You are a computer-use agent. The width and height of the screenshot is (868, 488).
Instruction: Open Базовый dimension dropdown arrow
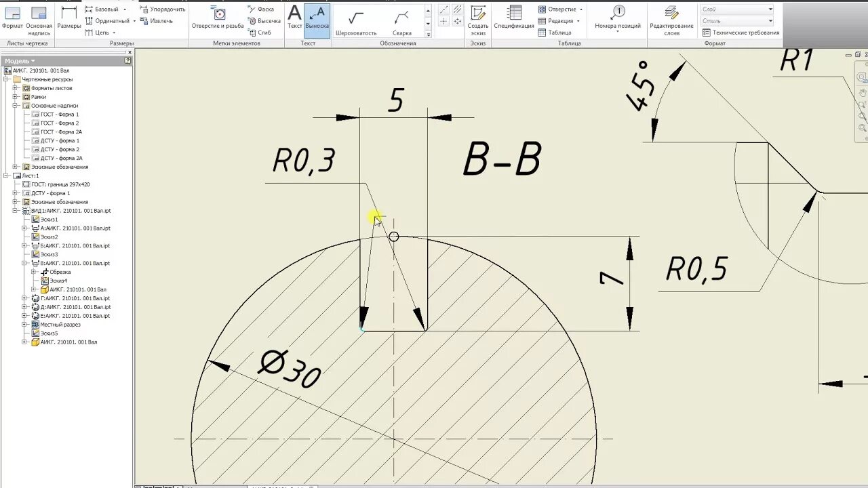click(x=125, y=9)
